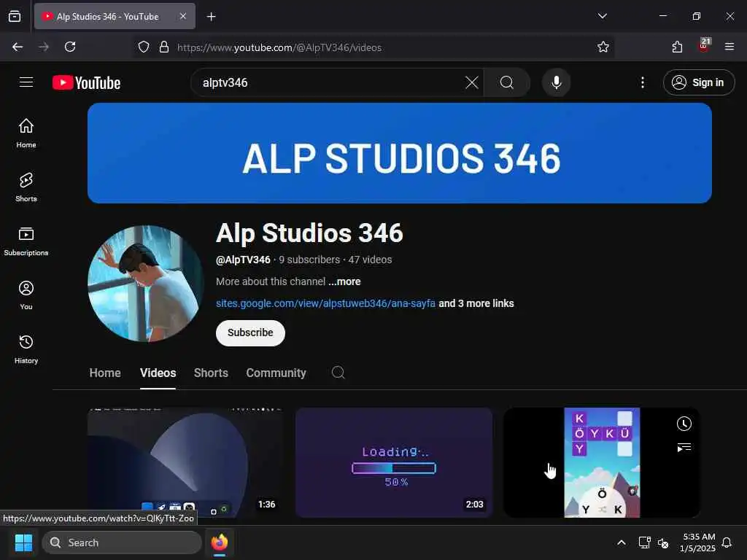
Task: Close the Alp Studios 346 tab
Action: click(x=183, y=16)
